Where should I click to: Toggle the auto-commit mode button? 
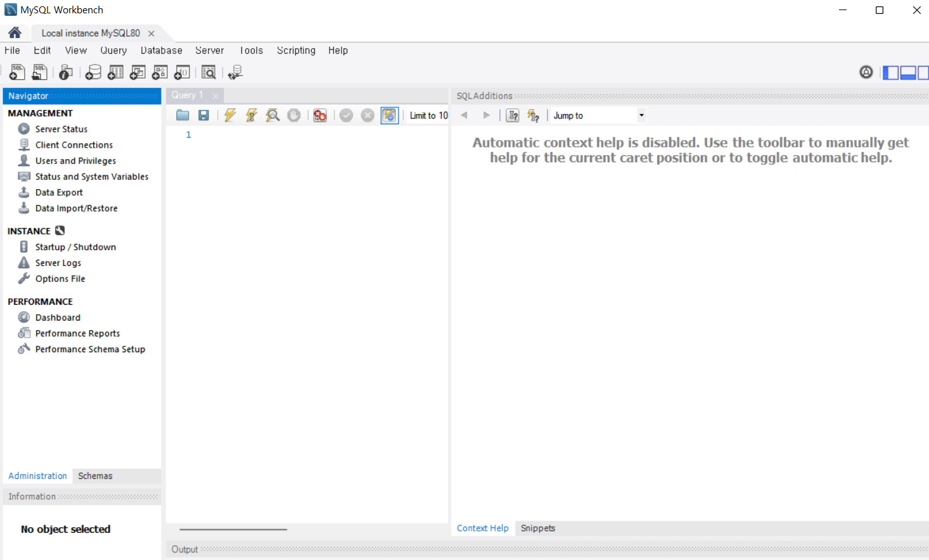[390, 115]
